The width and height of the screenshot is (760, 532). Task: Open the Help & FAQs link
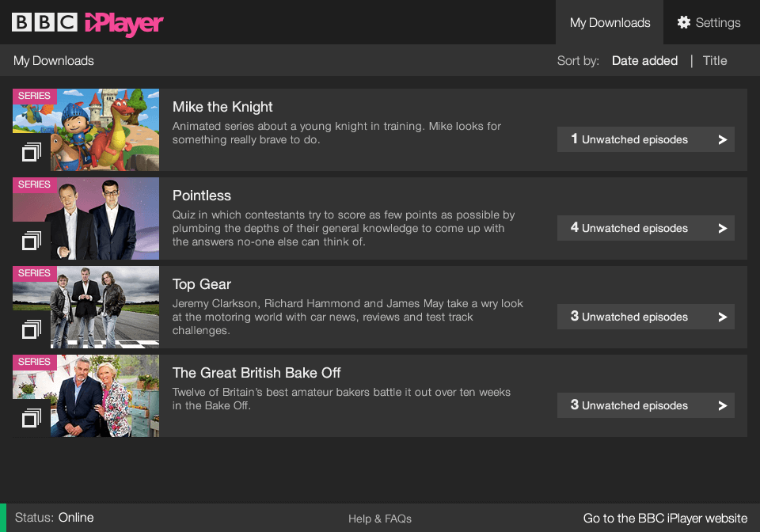pyautogui.click(x=380, y=519)
